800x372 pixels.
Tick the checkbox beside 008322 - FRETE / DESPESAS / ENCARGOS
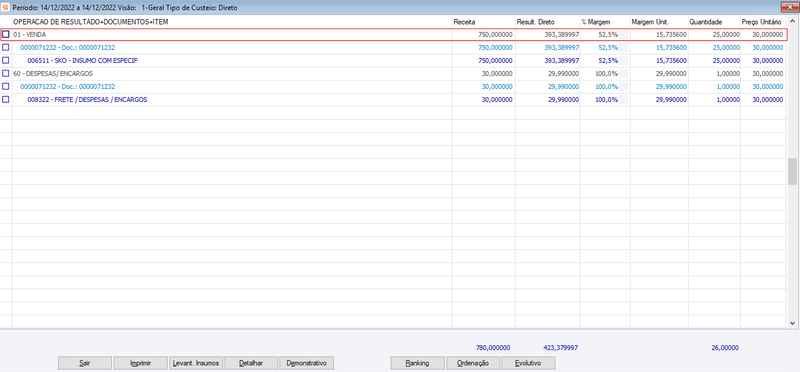[6, 100]
